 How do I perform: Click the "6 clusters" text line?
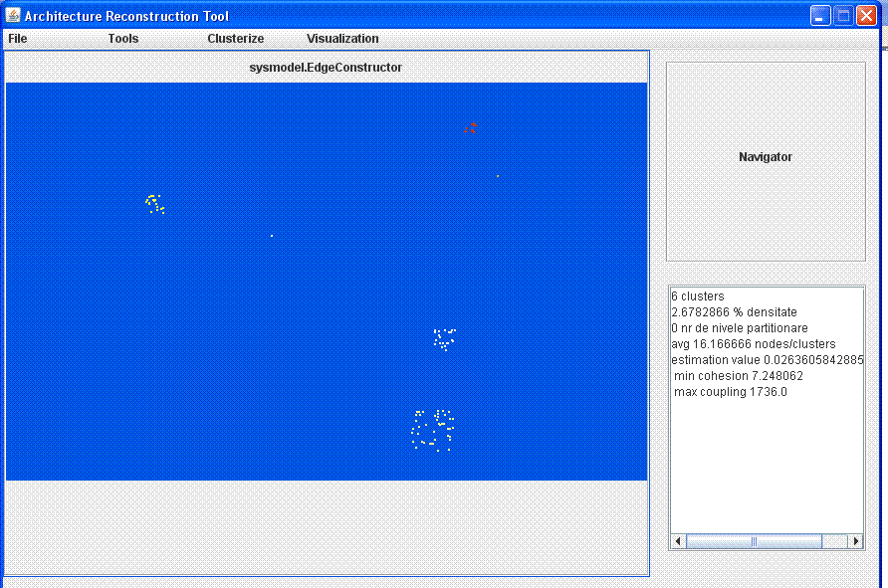(x=698, y=296)
